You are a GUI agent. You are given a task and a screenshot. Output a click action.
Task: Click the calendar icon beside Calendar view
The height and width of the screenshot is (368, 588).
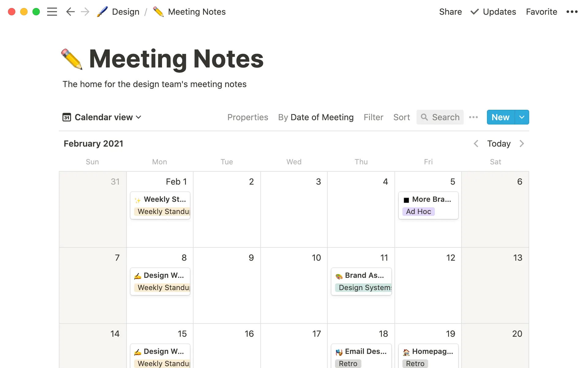[67, 117]
